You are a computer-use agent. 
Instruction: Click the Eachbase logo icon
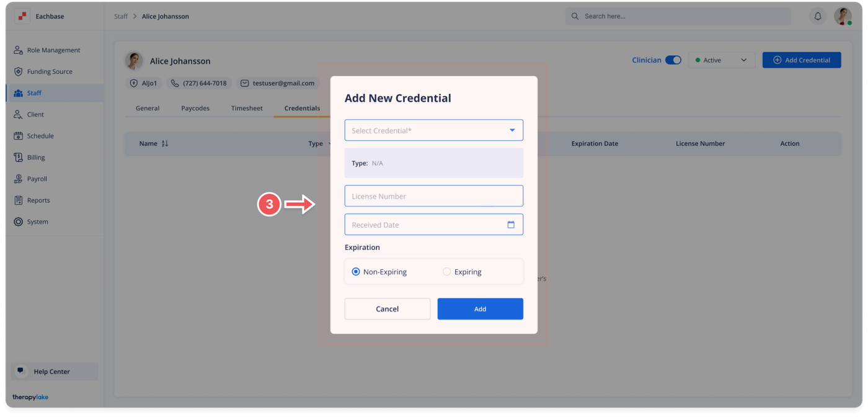[22, 16]
